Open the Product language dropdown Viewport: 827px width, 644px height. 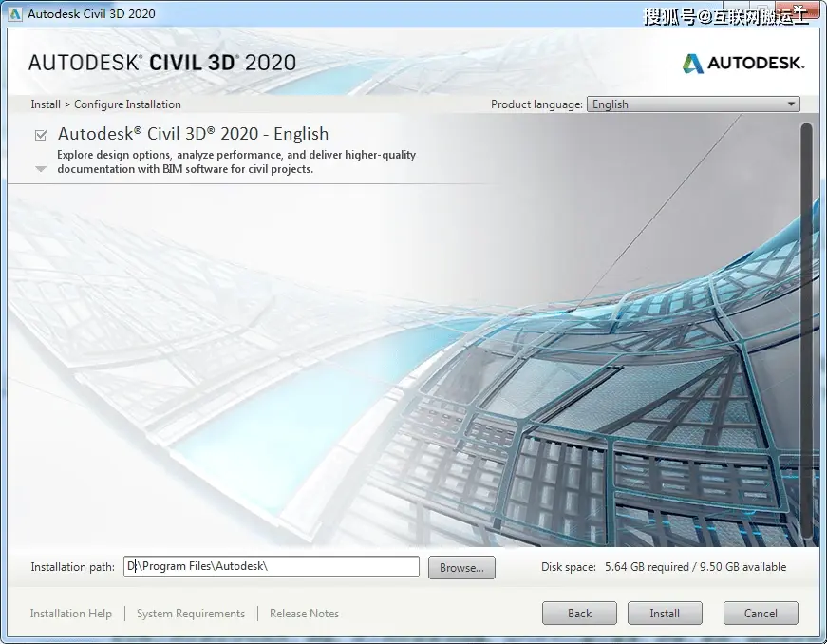693,104
